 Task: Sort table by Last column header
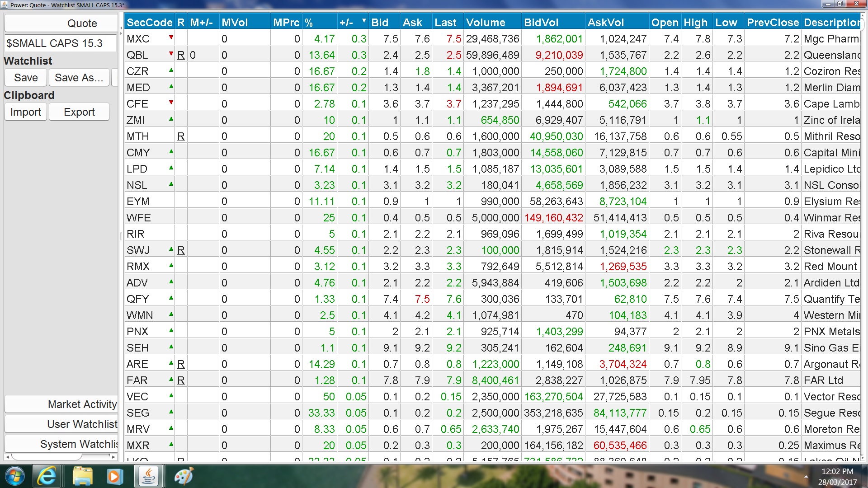447,22
